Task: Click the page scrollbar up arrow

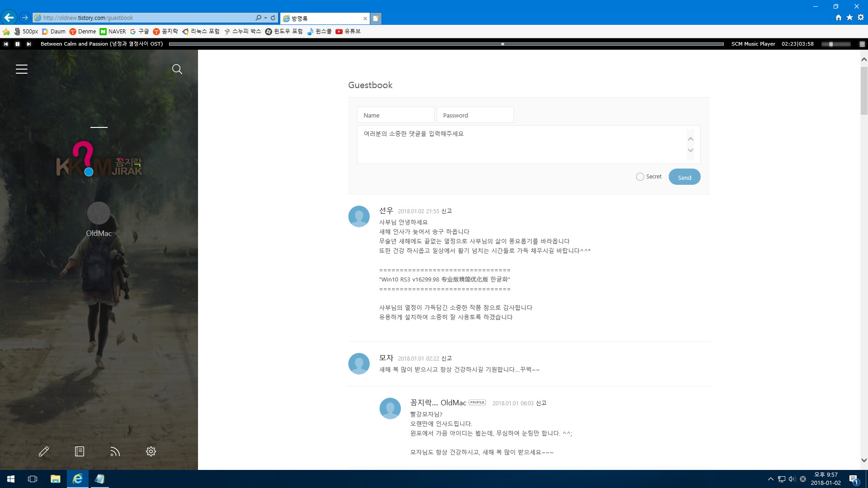Action: [864, 59]
